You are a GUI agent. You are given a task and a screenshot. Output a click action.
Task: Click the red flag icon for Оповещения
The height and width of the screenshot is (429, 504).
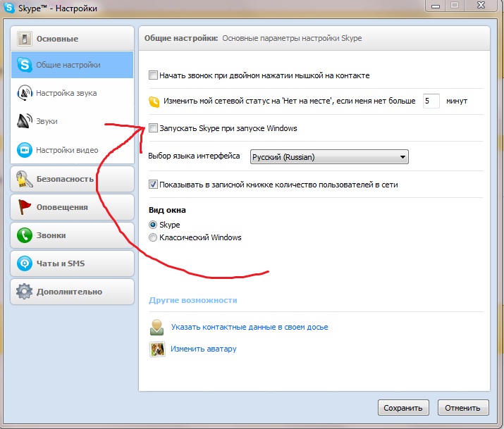(x=25, y=207)
